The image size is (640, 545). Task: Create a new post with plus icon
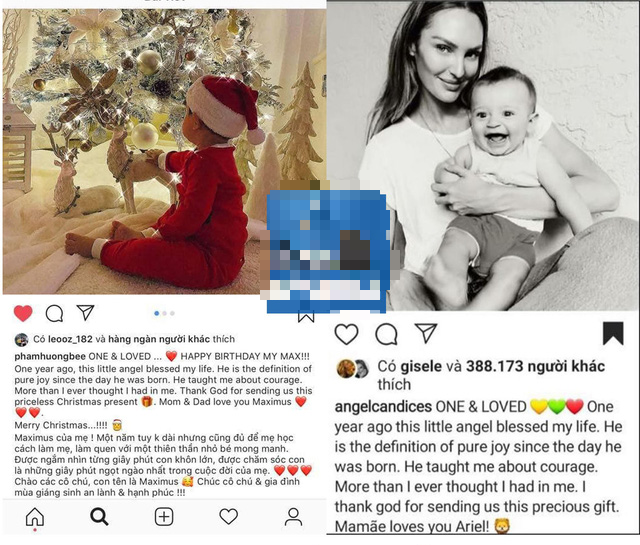pyautogui.click(x=164, y=517)
